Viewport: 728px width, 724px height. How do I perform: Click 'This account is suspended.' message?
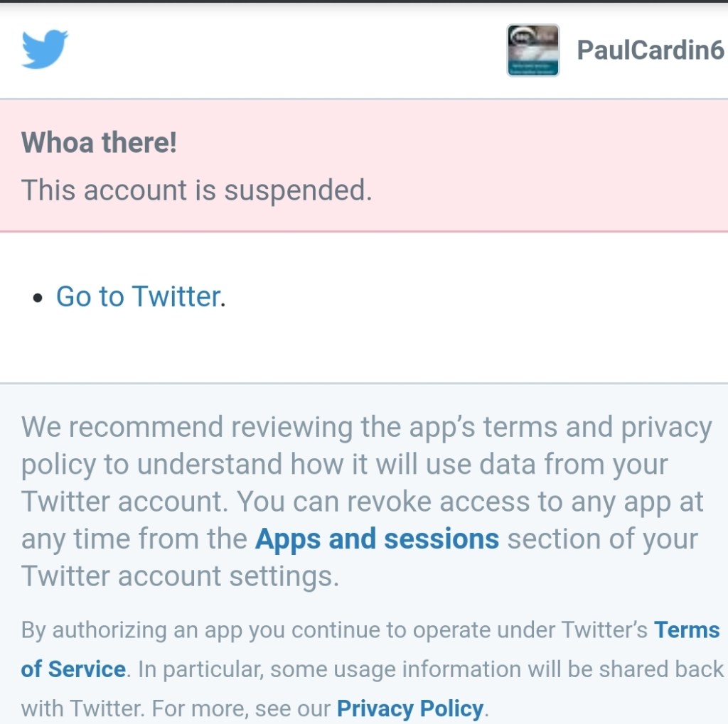click(x=196, y=190)
